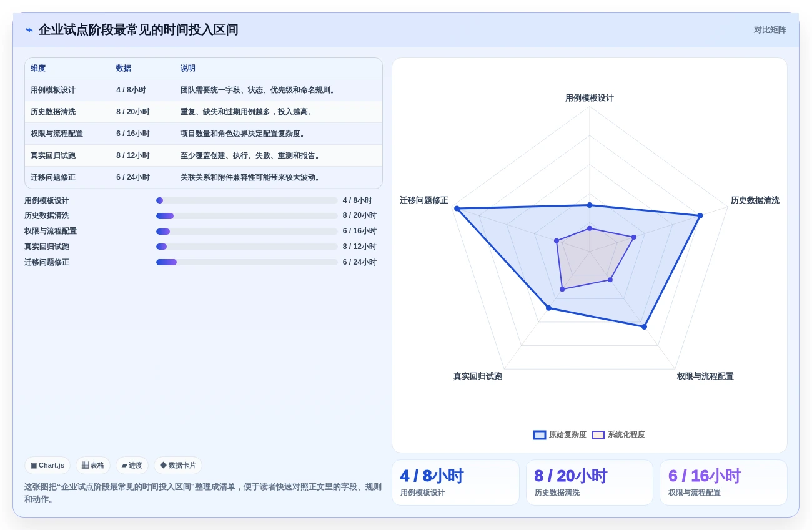The width and height of the screenshot is (812, 530).
Task: Click the 对比矩阵 label in header
Action: coord(770,30)
